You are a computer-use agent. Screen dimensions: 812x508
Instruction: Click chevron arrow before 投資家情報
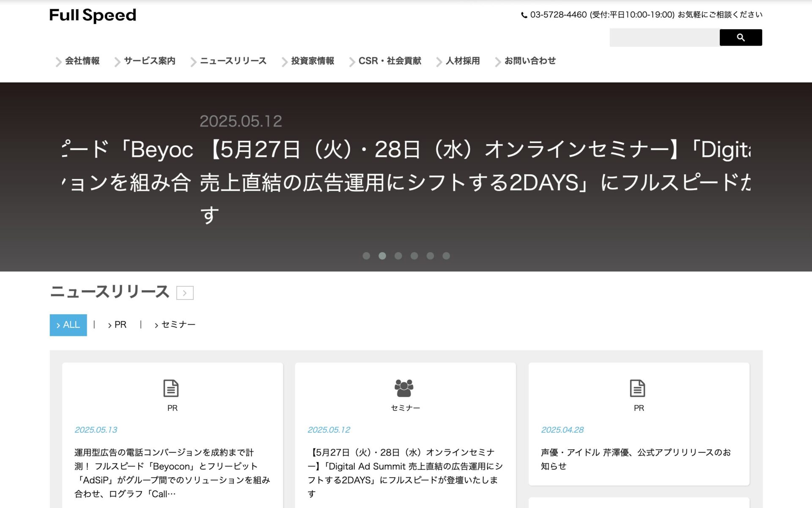click(x=285, y=62)
